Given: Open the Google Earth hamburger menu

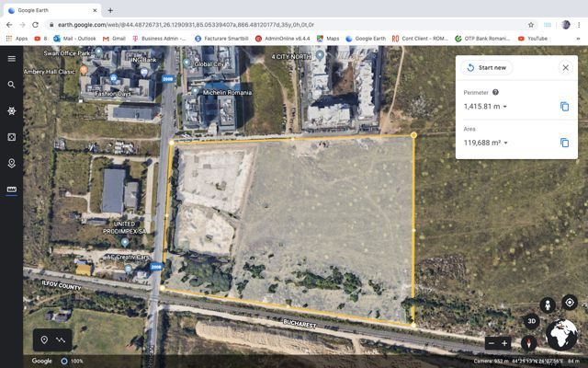Looking at the screenshot, I should 11,58.
